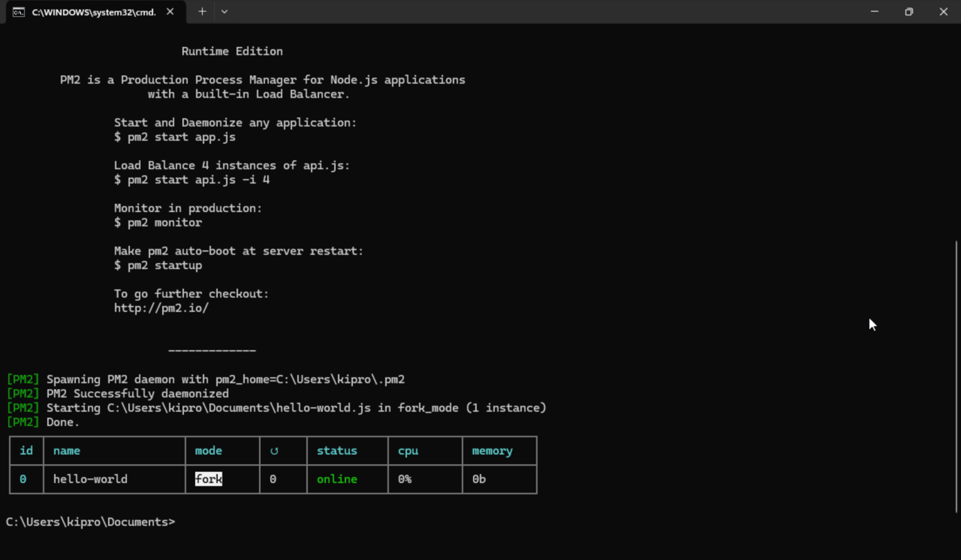Click the memory value 0b cell
Image resolution: width=961 pixels, height=560 pixels.
pos(479,479)
